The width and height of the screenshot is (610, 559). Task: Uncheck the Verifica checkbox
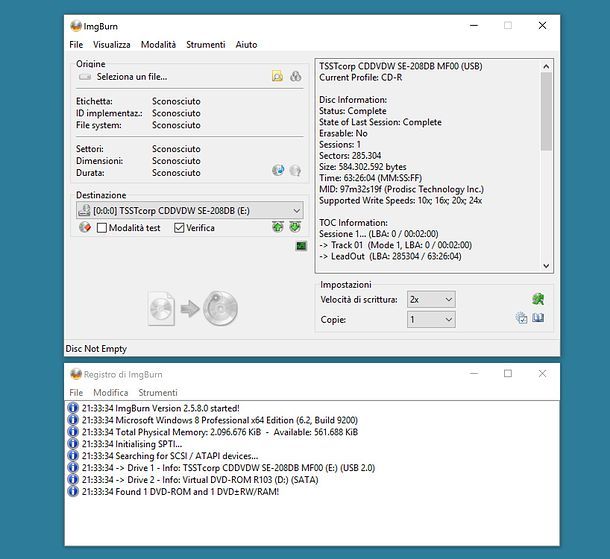tap(179, 228)
